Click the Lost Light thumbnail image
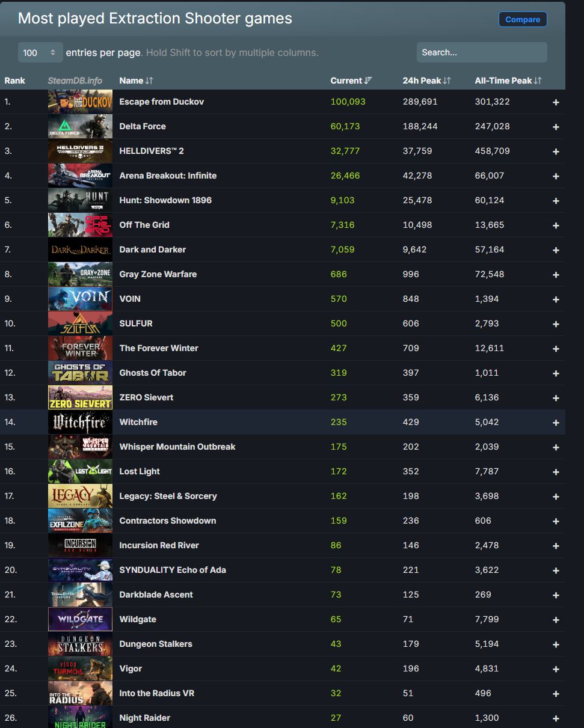This screenshot has height=728, width=584. (80, 471)
